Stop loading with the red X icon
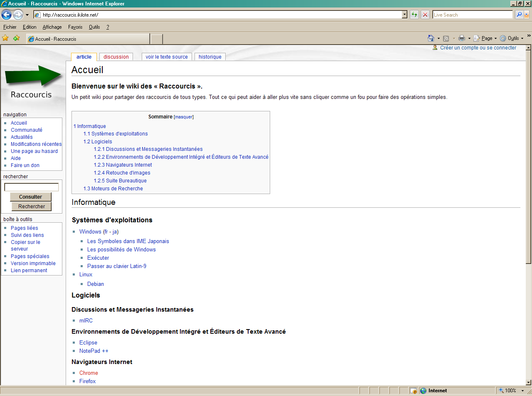532x396 pixels. [x=425, y=15]
